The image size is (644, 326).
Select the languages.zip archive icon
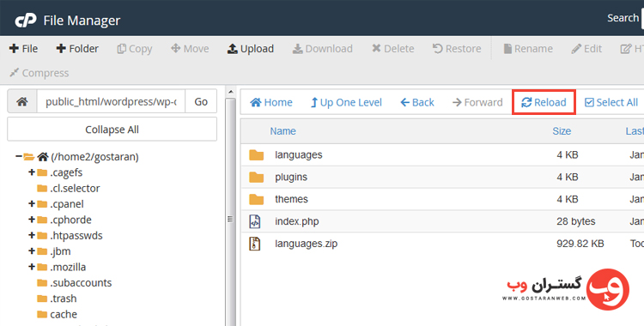(255, 244)
